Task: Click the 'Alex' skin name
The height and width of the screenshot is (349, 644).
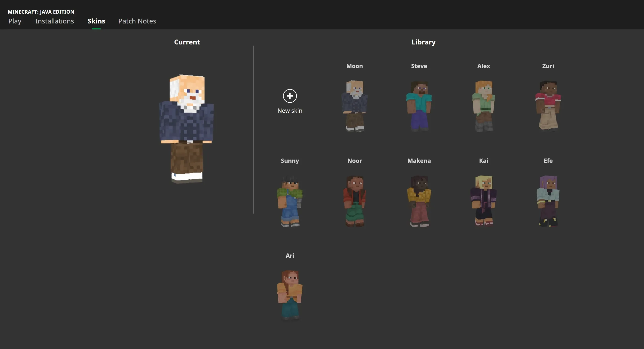Action: coord(484,66)
